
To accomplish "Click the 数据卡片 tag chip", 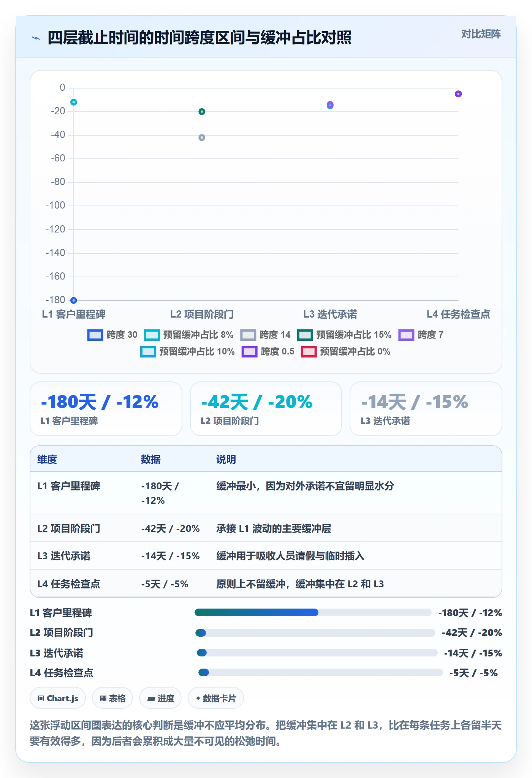I will [216, 698].
